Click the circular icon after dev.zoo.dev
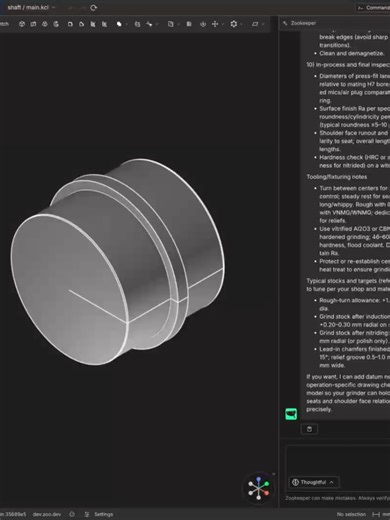This screenshot has height=520, width=390. coord(72,514)
